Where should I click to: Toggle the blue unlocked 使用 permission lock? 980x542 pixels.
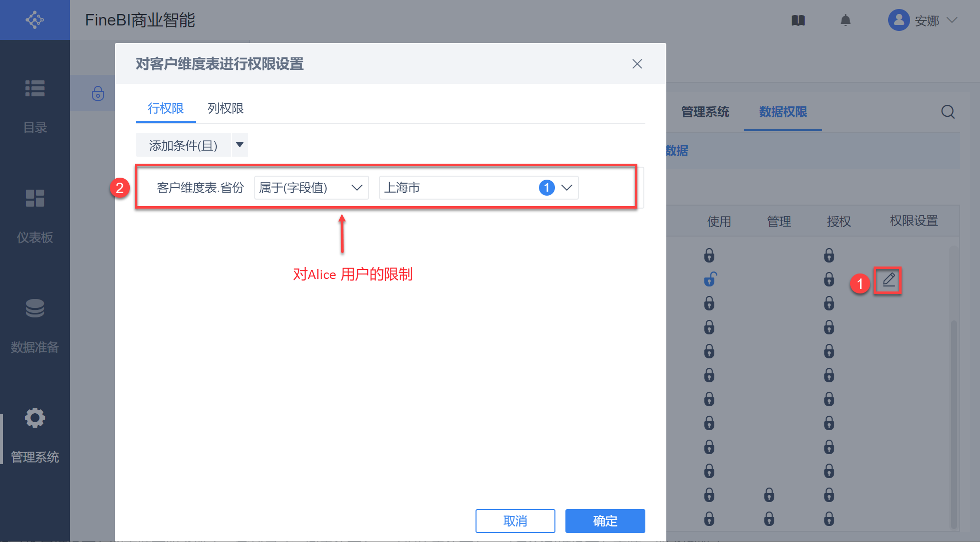pos(710,279)
